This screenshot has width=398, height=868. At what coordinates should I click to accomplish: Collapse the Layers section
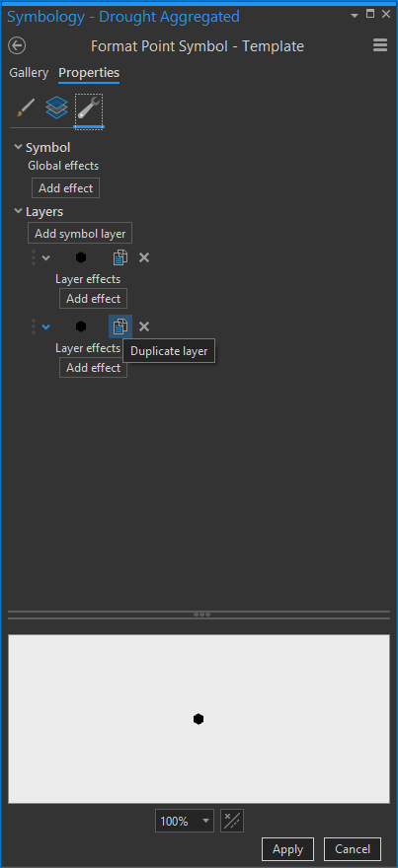(19, 211)
